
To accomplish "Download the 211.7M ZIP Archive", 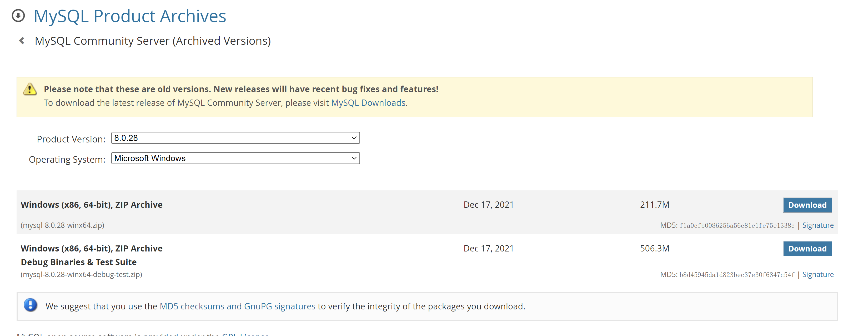I will pos(807,205).
